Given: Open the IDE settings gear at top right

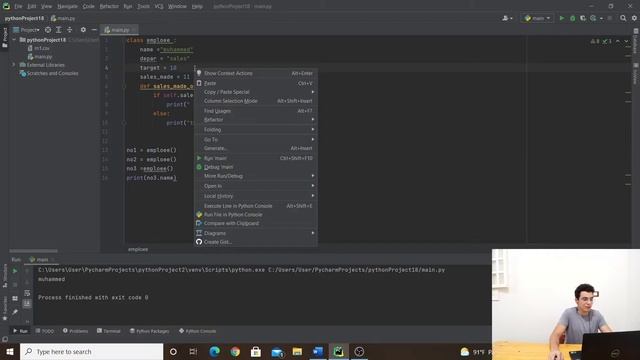Looking at the screenshot, I should 634,18.
